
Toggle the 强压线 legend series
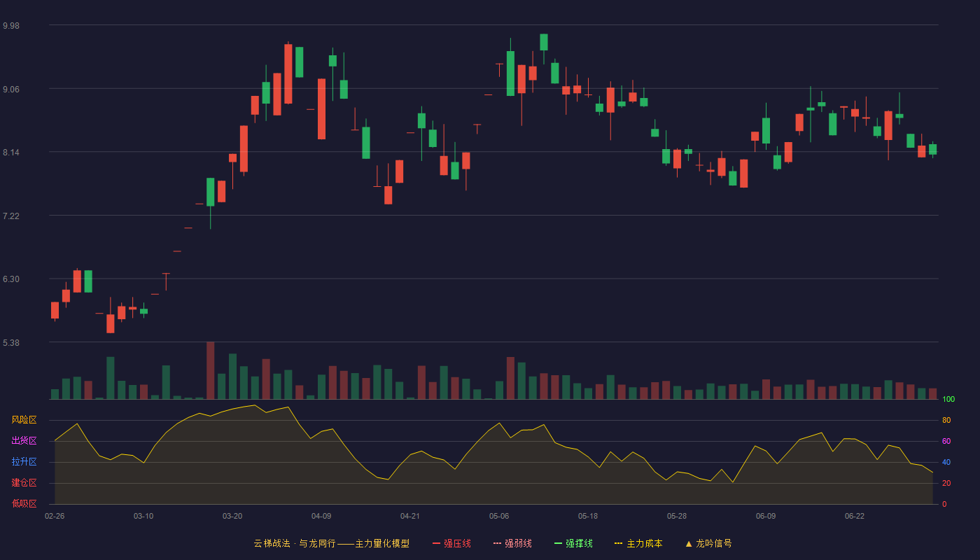pyautogui.click(x=451, y=543)
